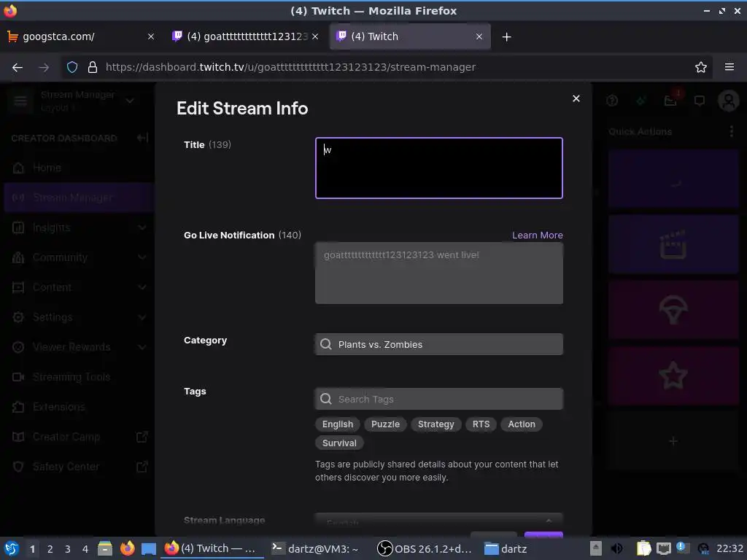View site security lock info
747x560 pixels.
pyautogui.click(x=93, y=68)
